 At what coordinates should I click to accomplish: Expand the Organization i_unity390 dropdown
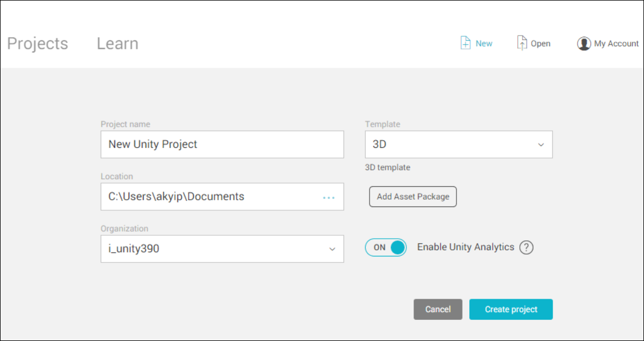pyautogui.click(x=222, y=249)
